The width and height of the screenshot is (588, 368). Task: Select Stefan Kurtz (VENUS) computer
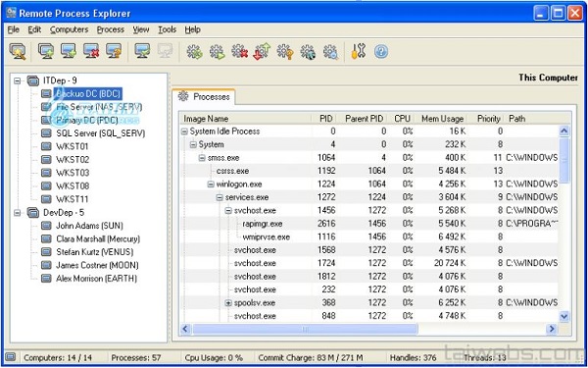coord(94,252)
